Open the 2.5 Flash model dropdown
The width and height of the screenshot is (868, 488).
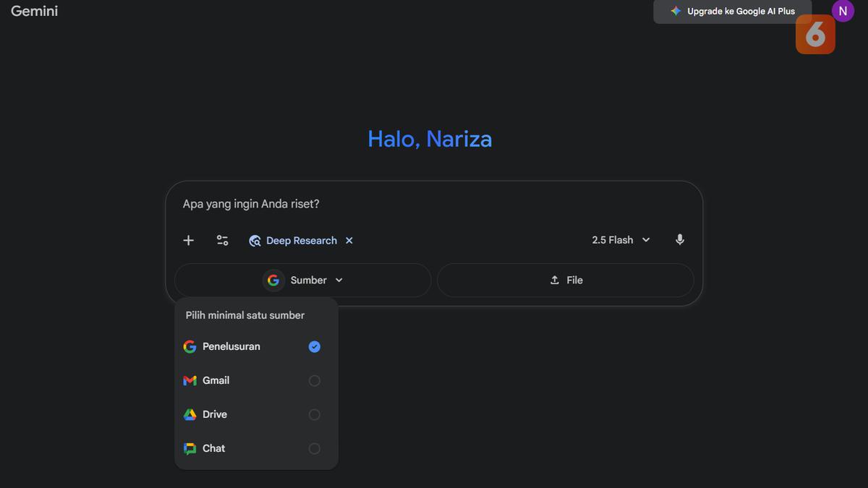click(621, 240)
